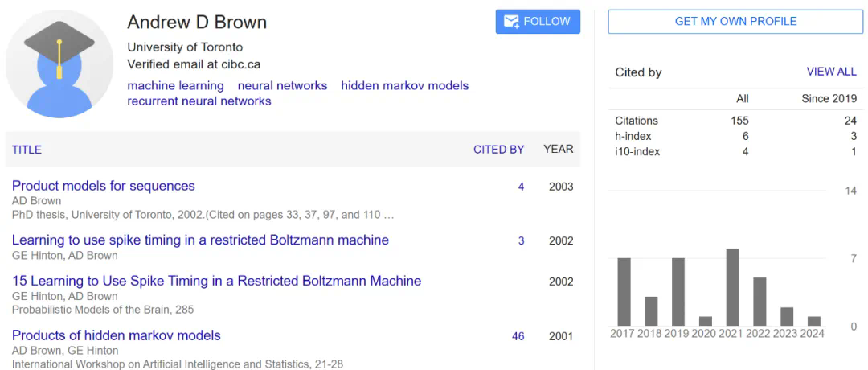Viewport: 868px width, 370px height.
Task: Open 'Learning to use spike timing' paper
Action: (x=200, y=240)
